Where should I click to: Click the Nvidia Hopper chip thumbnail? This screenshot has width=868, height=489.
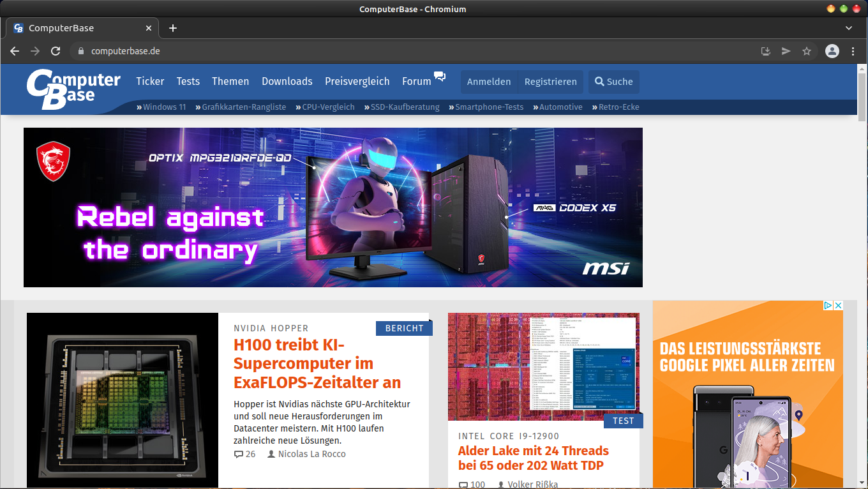(123, 400)
